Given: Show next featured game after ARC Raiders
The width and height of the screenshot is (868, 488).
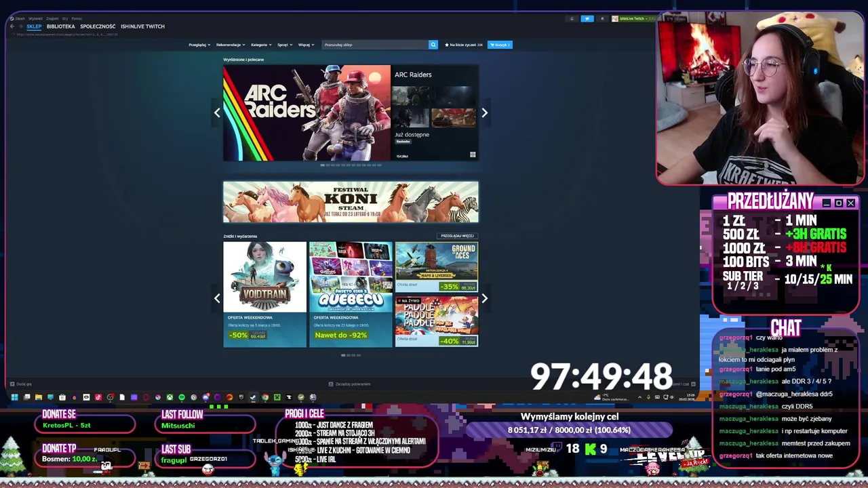Looking at the screenshot, I should pyautogui.click(x=484, y=113).
